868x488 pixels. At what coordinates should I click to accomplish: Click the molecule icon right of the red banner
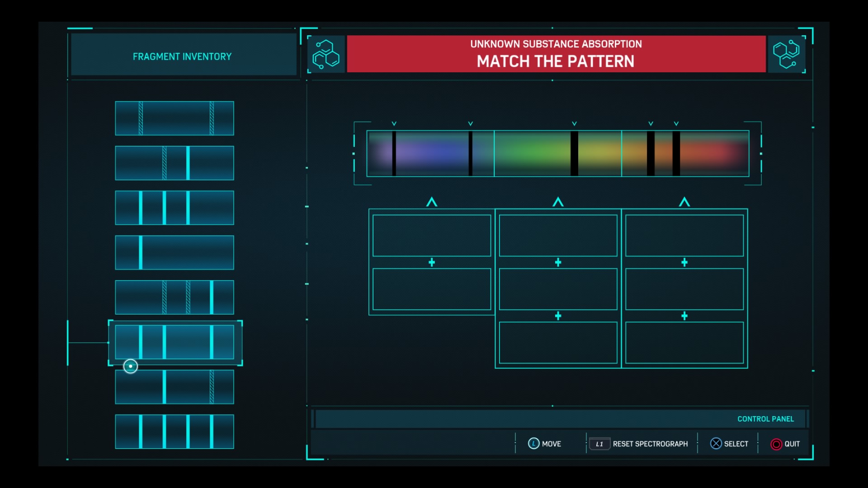(786, 54)
